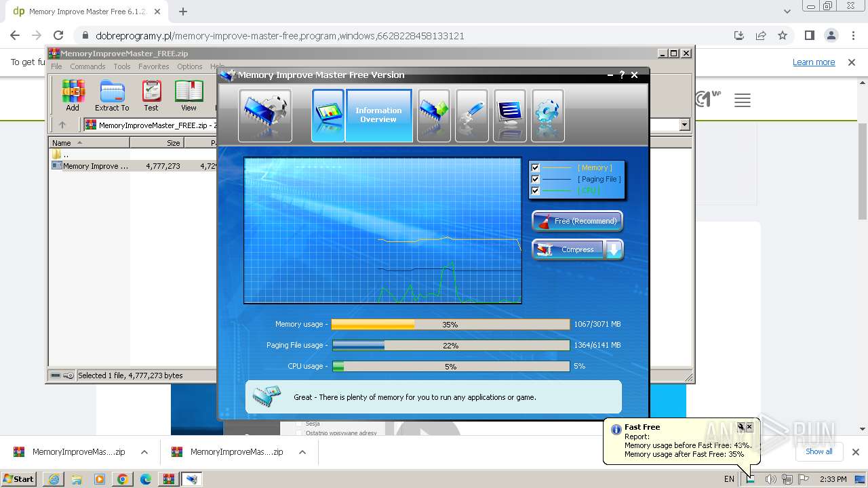868x488 pixels.
Task: Open WinRAR Tools menu
Action: point(122,66)
